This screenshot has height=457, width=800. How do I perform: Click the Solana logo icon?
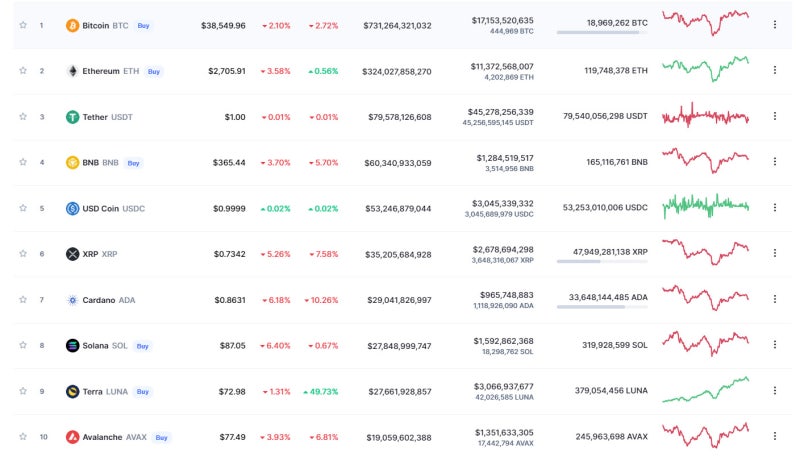[x=72, y=345]
